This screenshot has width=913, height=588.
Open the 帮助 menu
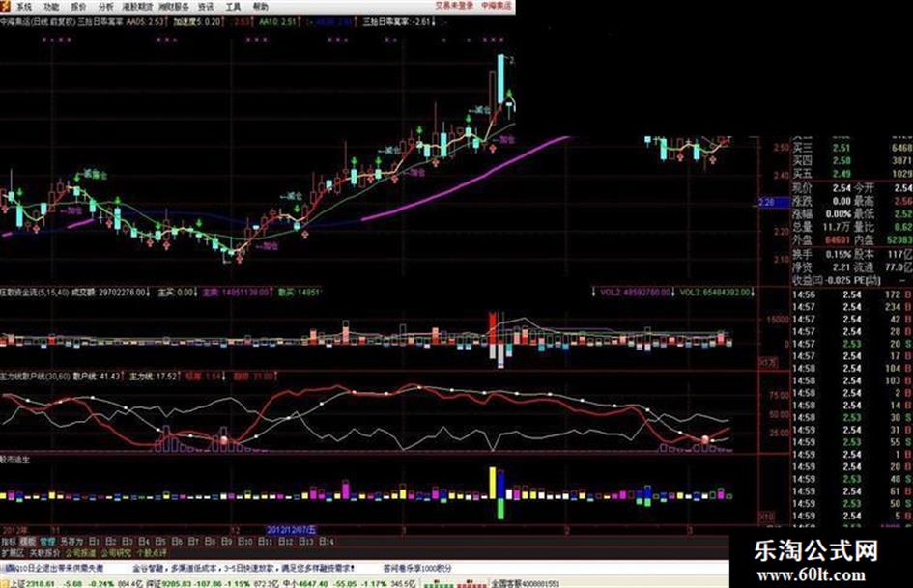point(260,7)
